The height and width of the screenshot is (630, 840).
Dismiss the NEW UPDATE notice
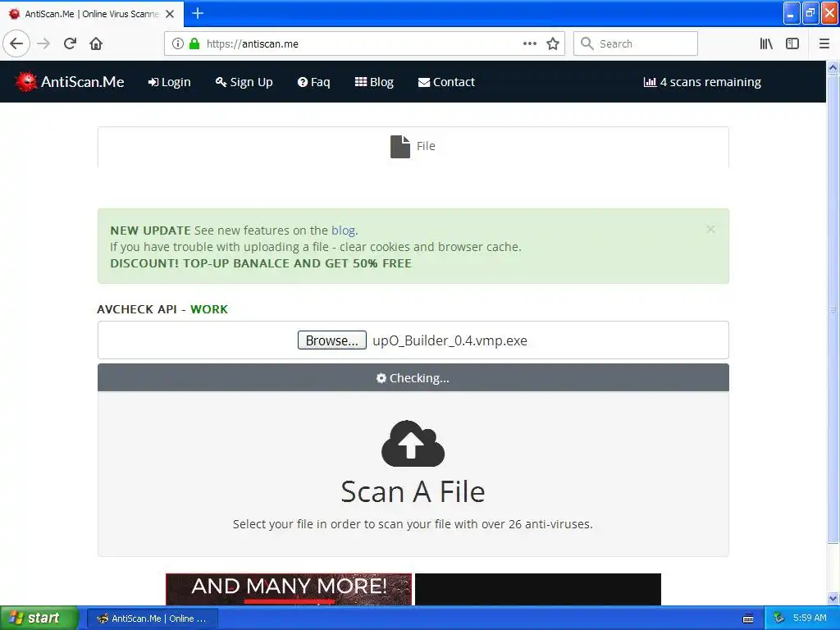click(x=710, y=230)
